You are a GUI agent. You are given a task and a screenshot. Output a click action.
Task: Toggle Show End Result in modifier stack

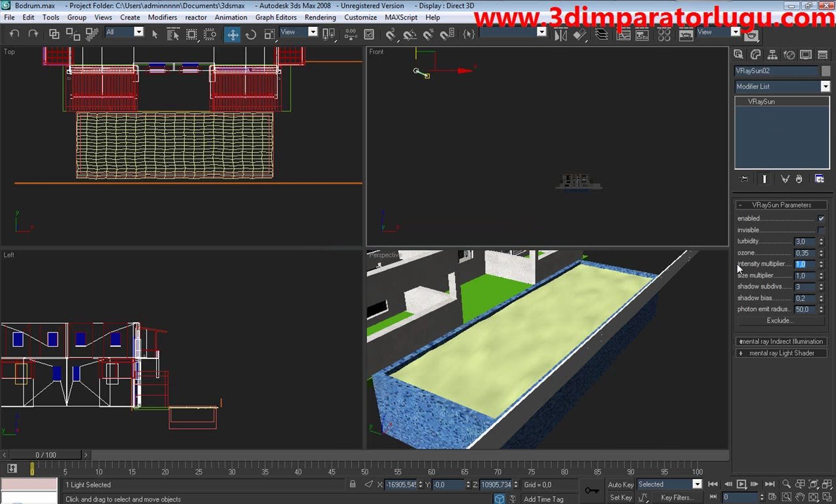click(765, 179)
